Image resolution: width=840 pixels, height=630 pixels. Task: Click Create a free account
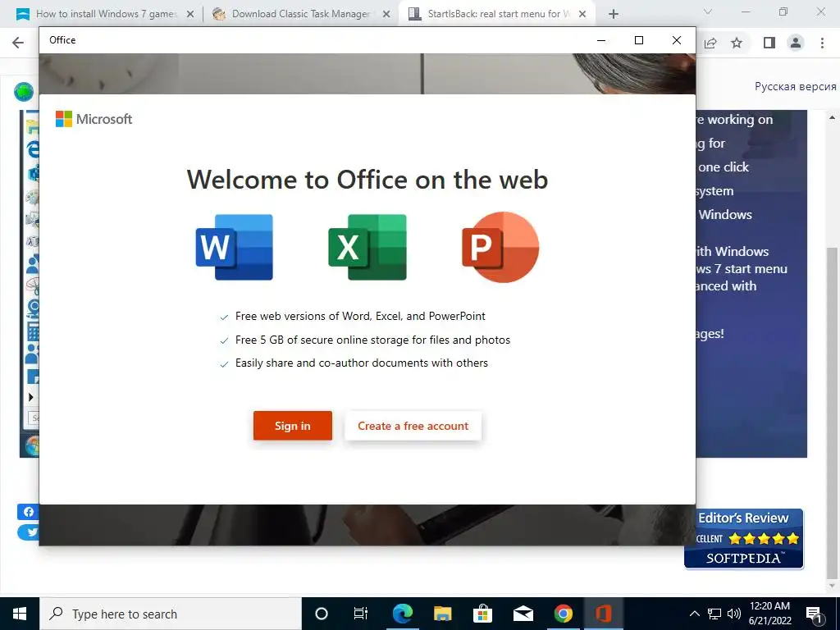413,426
